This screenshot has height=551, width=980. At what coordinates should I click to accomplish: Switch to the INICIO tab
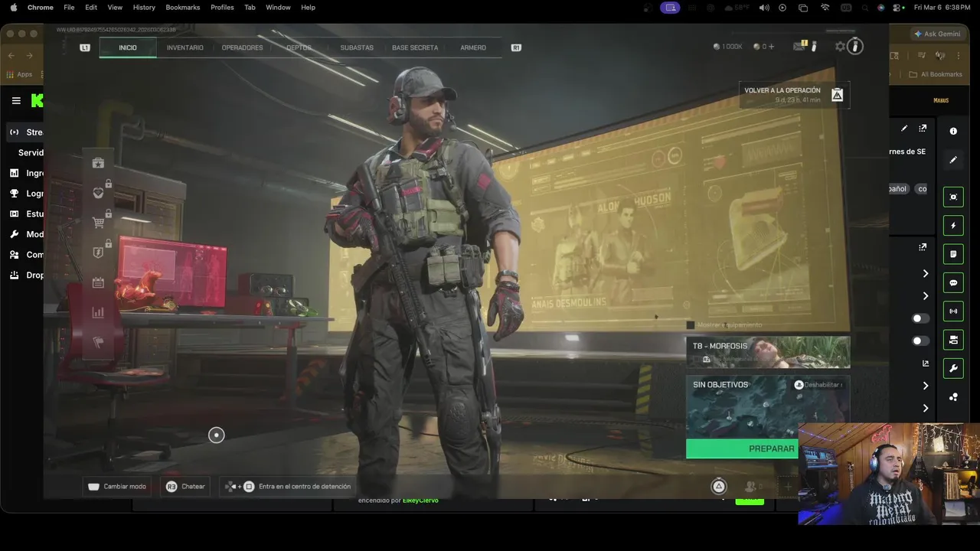[x=128, y=47]
